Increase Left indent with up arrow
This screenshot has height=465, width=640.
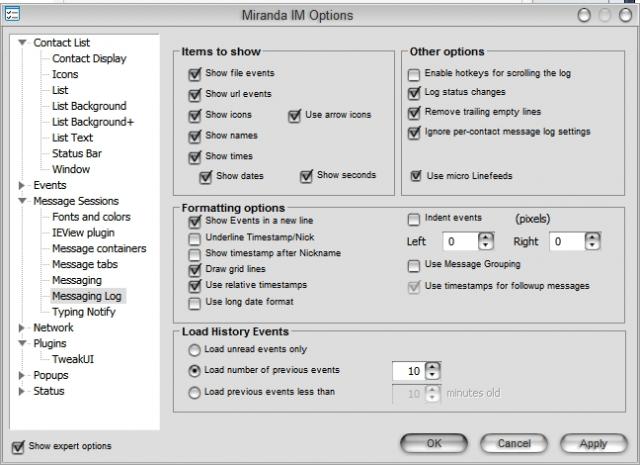486,237
